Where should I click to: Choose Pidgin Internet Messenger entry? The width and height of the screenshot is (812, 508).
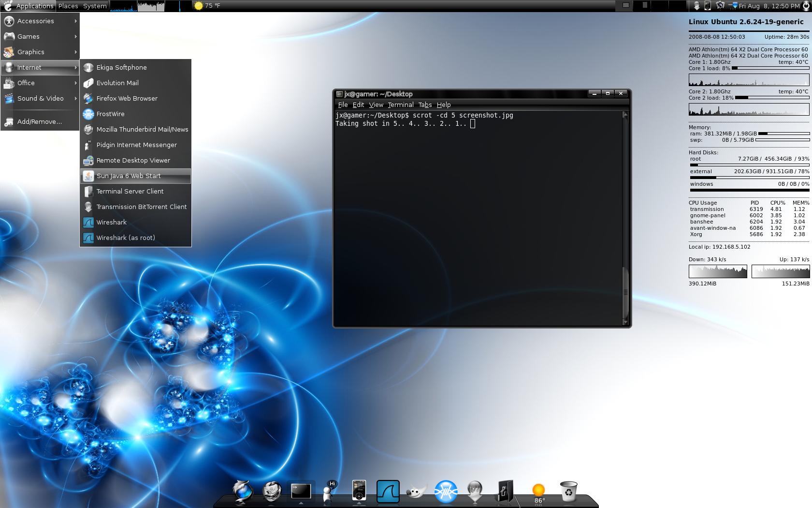136,145
